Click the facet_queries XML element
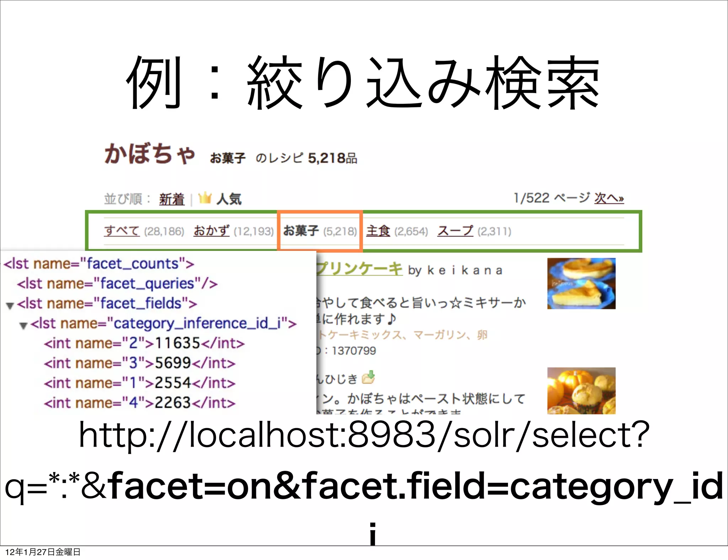 coord(117,284)
